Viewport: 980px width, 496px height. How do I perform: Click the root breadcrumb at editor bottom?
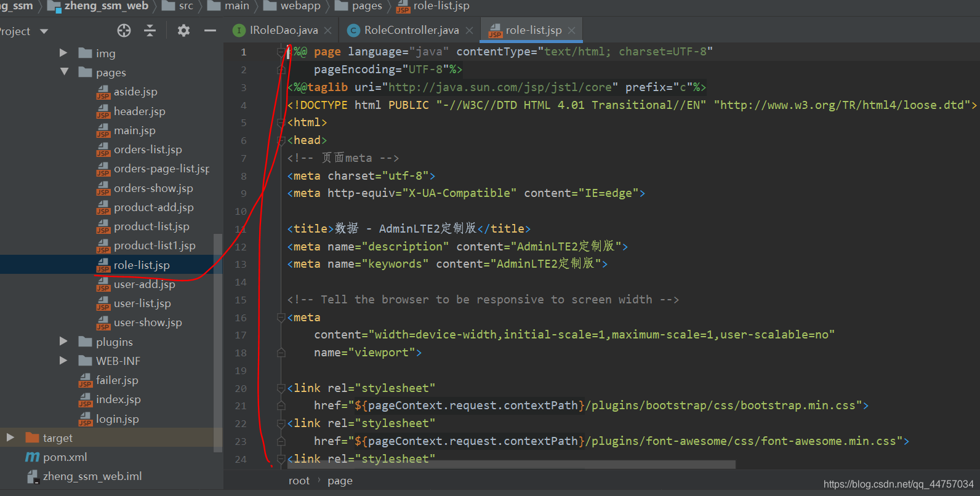299,481
